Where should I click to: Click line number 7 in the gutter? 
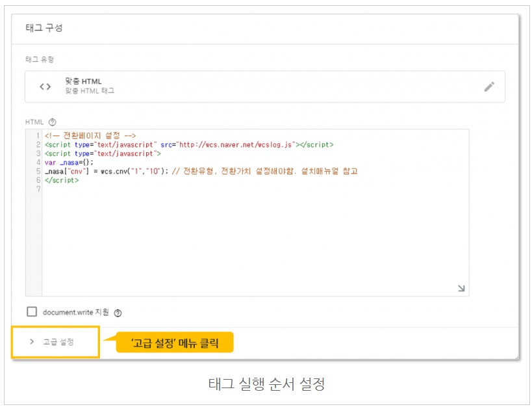(38, 189)
